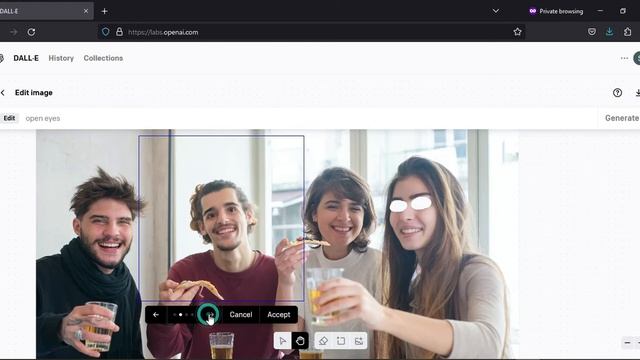Click the back chevron beside Edit image
This screenshot has height=360, width=640.
[x=3, y=93]
